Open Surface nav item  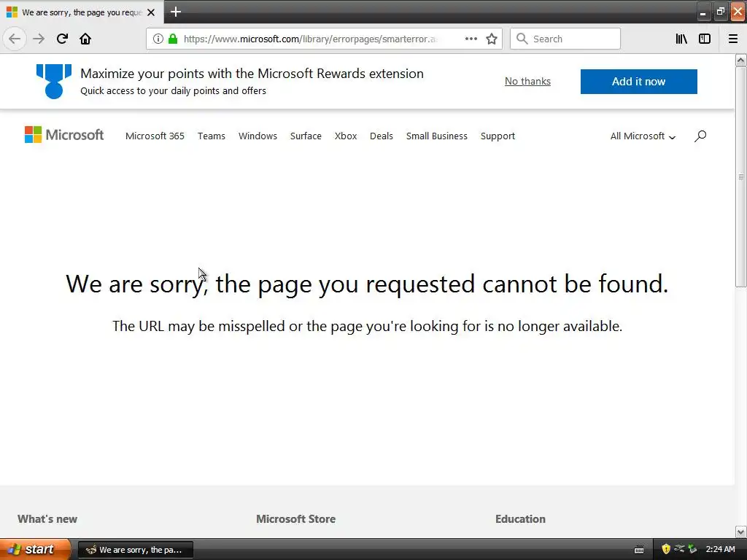point(306,136)
